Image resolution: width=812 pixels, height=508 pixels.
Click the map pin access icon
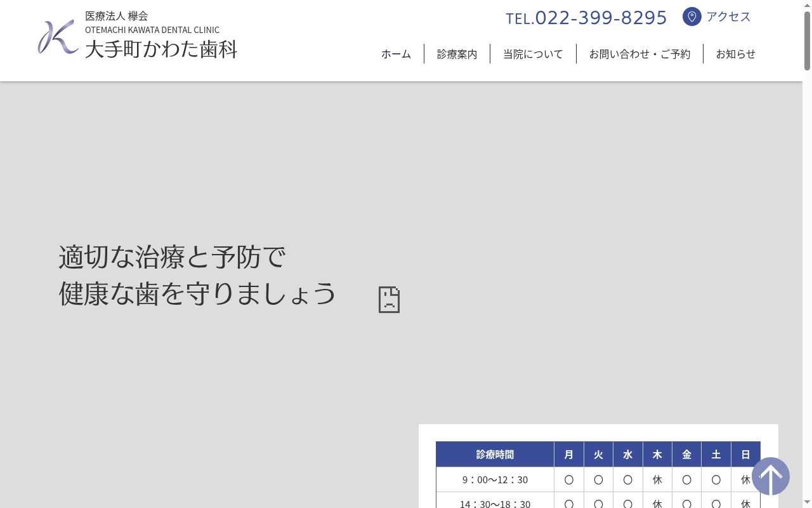691,17
